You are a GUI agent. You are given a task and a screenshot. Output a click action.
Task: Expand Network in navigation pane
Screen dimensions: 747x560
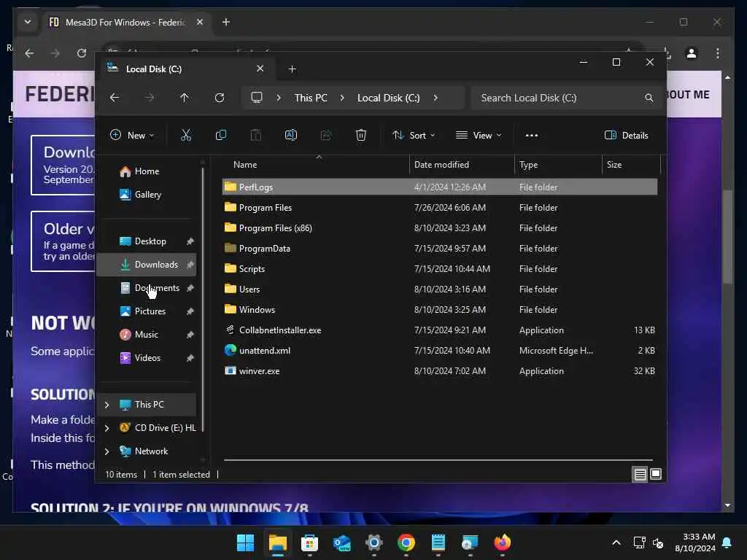[107, 451]
